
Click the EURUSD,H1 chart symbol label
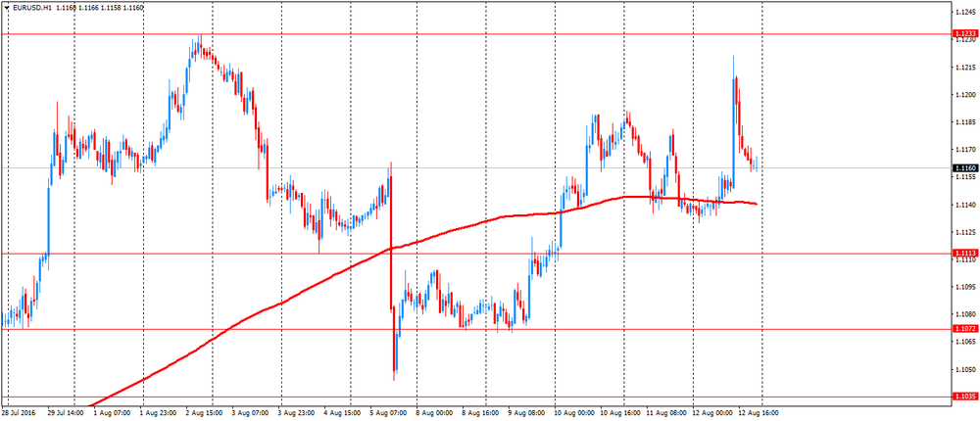[x=30, y=8]
